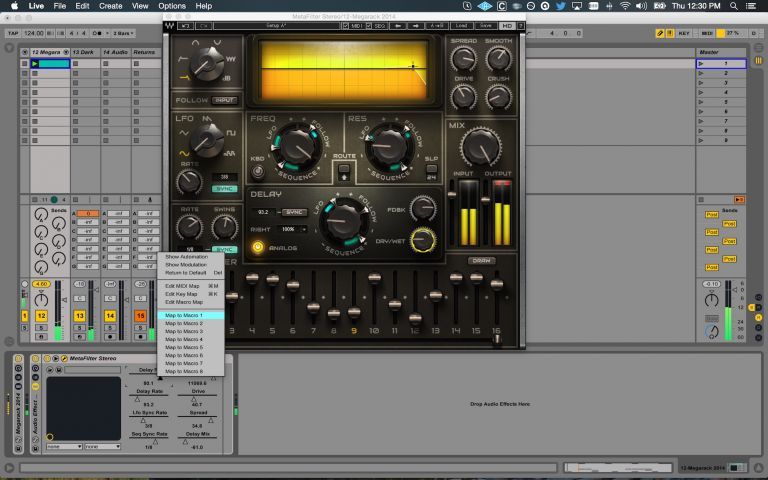Toggle the SEQ checkbox in plugin toolbar
Screen dimensions: 768x480
369,25
